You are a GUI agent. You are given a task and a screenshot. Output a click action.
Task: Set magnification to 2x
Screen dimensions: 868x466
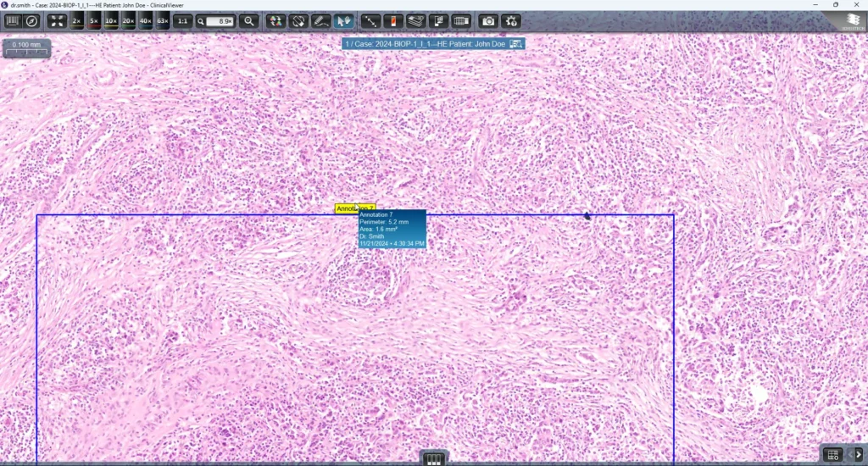[76, 21]
